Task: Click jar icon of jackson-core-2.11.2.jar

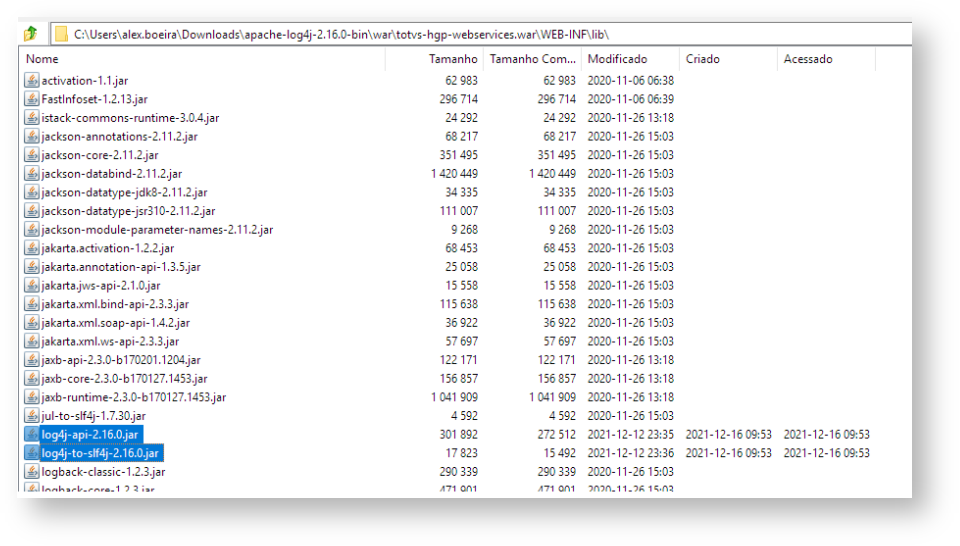Action: click(32, 155)
